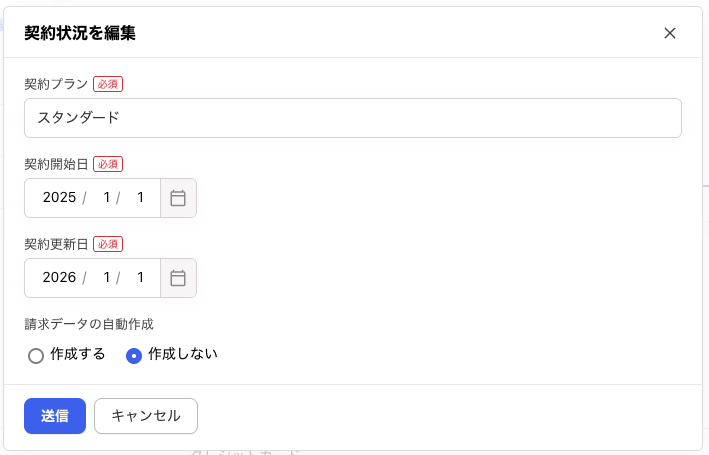This screenshot has width=709, height=455.
Task: Click the キャンセル button
Action: coord(146,416)
